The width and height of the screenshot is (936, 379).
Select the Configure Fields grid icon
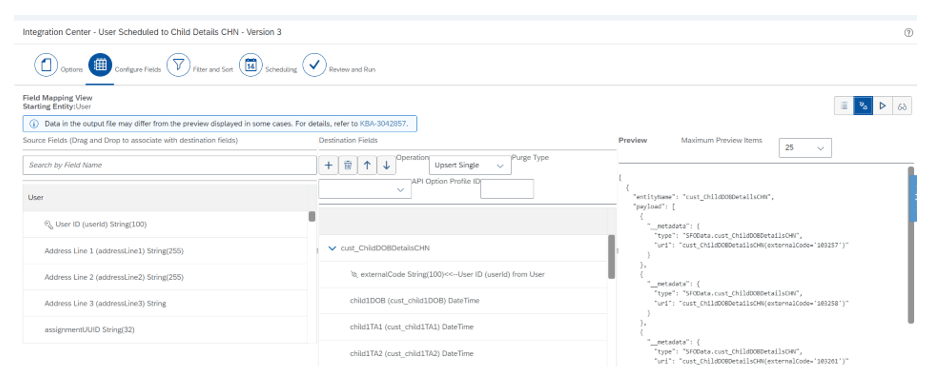click(100, 65)
